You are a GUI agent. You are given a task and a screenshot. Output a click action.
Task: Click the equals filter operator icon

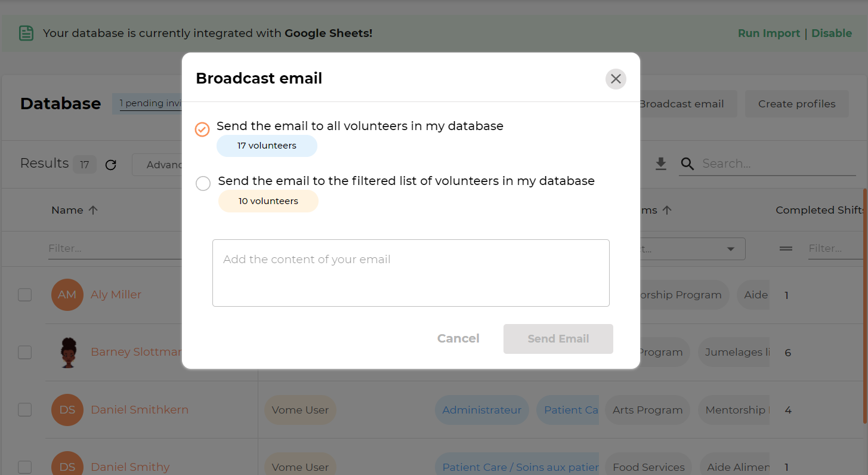click(786, 248)
